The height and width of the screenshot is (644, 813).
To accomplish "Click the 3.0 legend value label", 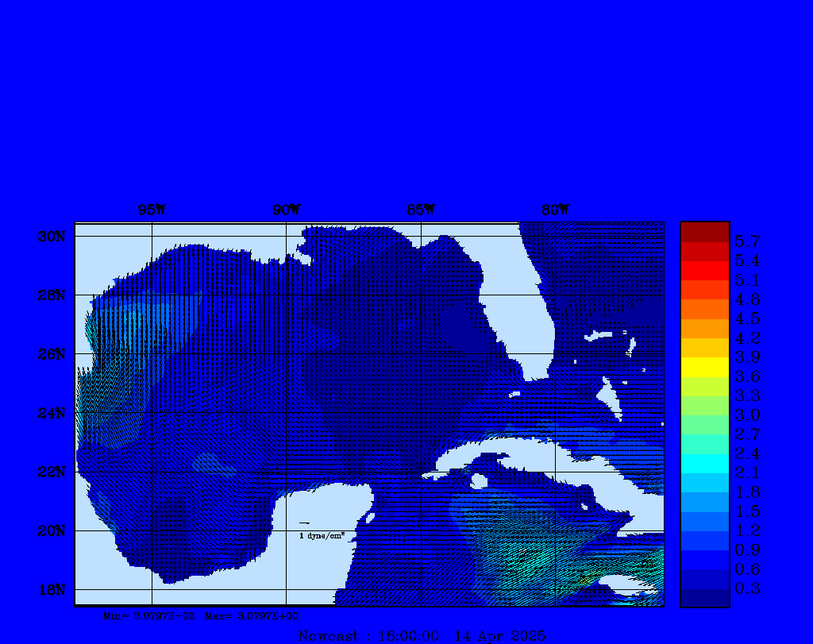I will pos(747,415).
